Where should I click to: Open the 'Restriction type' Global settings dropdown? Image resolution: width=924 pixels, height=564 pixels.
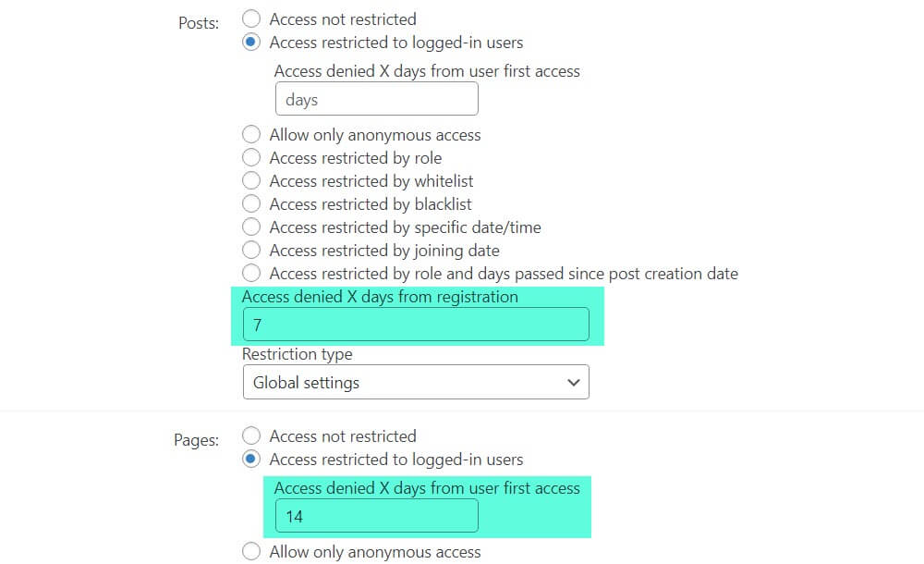click(x=415, y=383)
